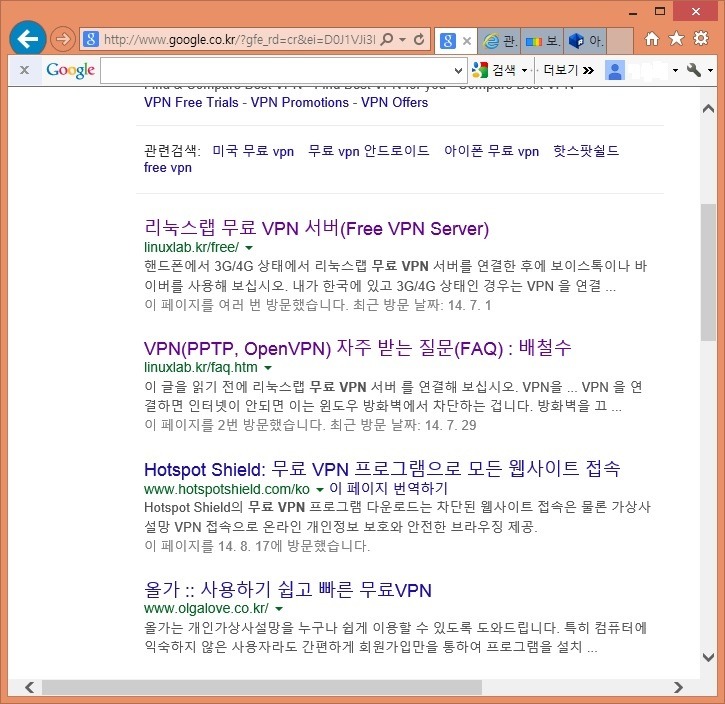This screenshot has height=704, width=725.
Task: Open related search 아이폰 무료 vpn
Action: 491,151
